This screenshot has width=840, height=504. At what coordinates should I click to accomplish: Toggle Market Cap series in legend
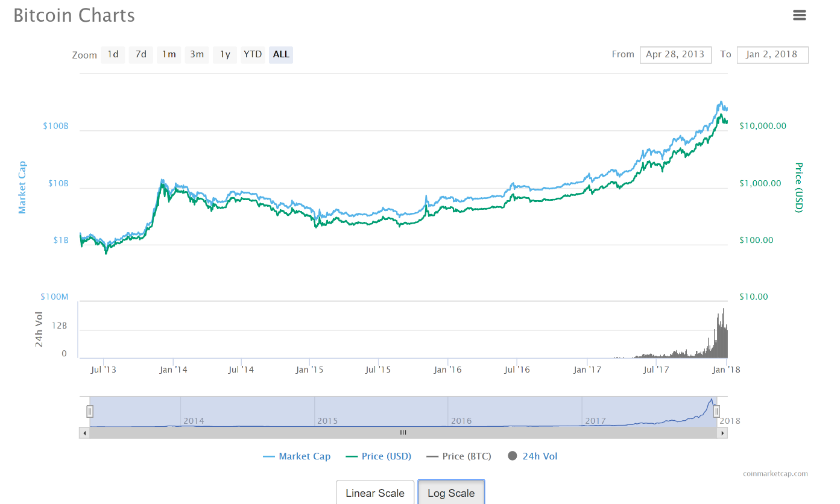(x=297, y=456)
